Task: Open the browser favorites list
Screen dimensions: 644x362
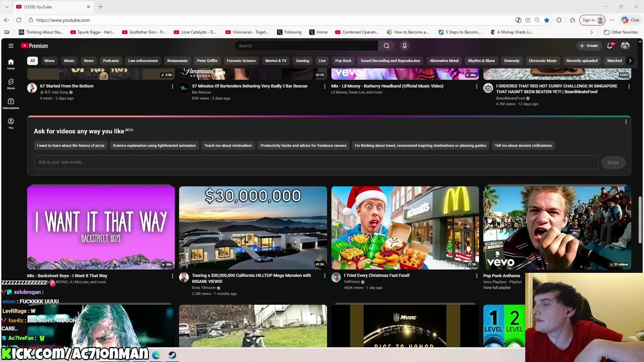Action: tap(573, 20)
